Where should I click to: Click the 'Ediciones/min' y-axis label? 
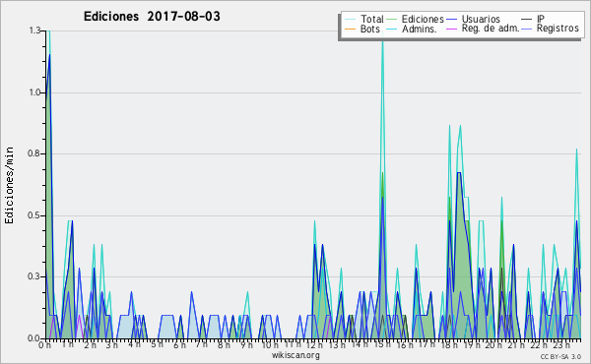[9, 185]
